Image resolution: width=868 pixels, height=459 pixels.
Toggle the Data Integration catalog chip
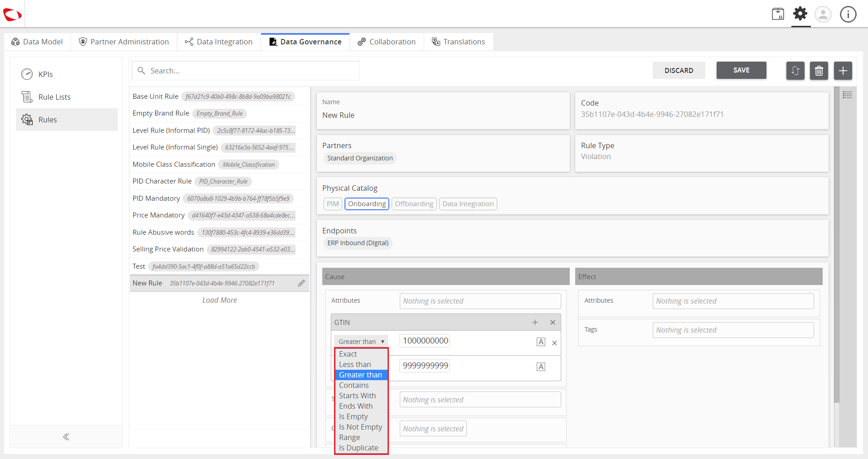tap(468, 204)
